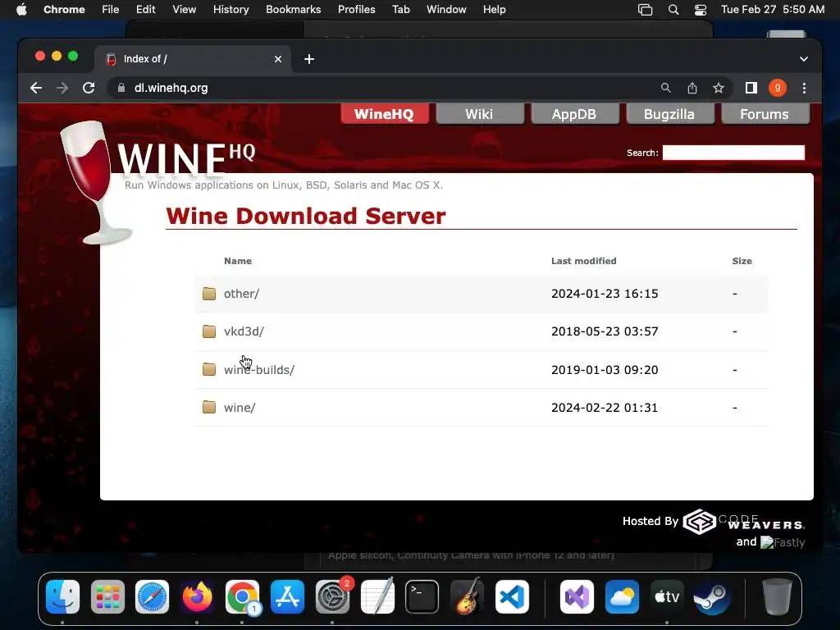The height and width of the screenshot is (630, 840).
Task: Click the share icon in the address bar
Action: click(x=692, y=88)
